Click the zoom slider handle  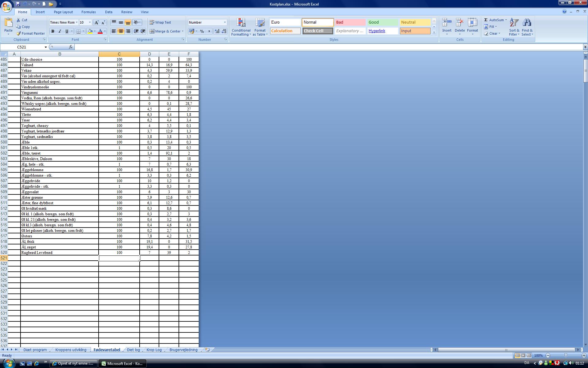pyautogui.click(x=566, y=355)
